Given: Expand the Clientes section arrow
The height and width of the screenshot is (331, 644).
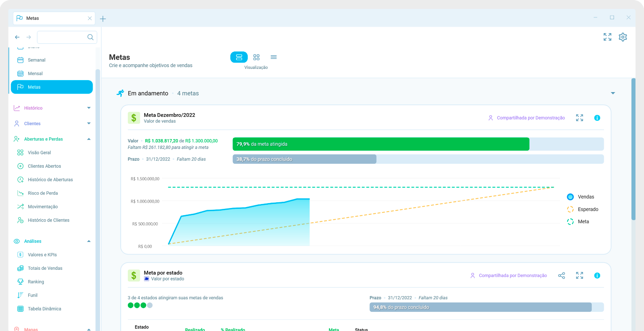Looking at the screenshot, I should coord(89,123).
